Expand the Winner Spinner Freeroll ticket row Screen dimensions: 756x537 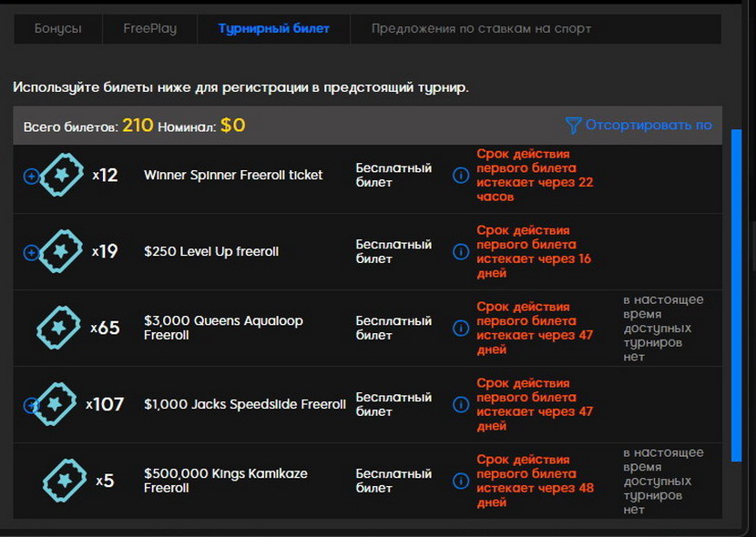(31, 177)
